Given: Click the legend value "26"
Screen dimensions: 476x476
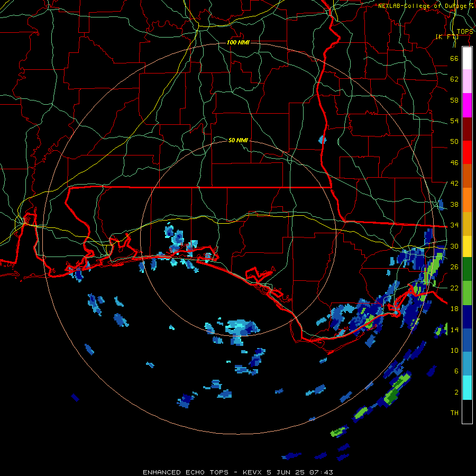Looking at the screenshot, I should (x=454, y=267).
